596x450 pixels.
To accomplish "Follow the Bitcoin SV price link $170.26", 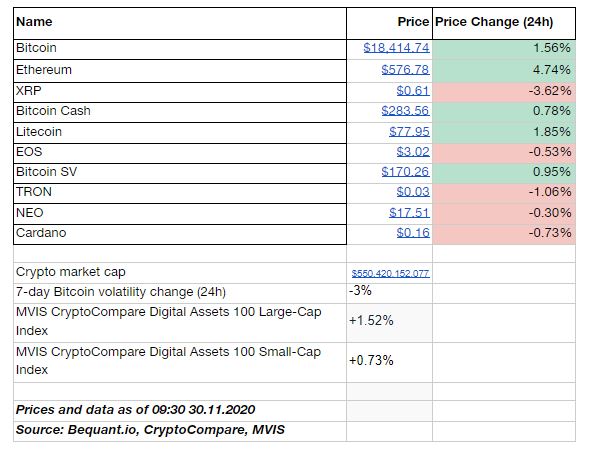I will point(405,171).
